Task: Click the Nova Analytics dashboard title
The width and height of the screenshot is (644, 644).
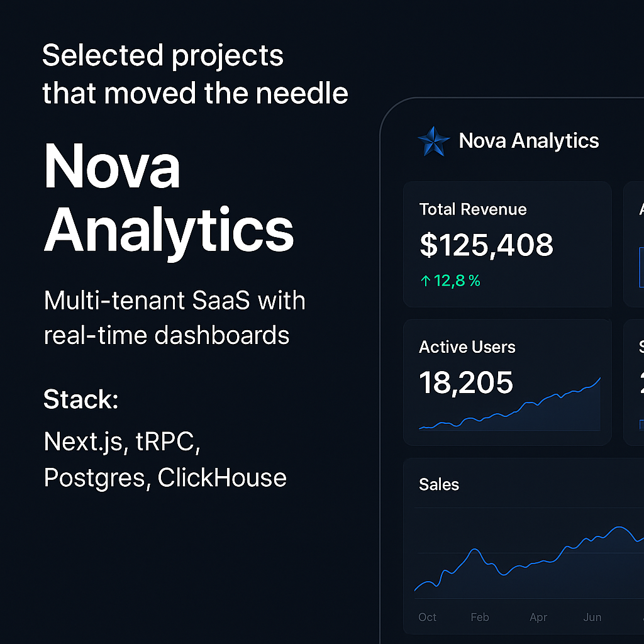Action: pyautogui.click(x=528, y=140)
